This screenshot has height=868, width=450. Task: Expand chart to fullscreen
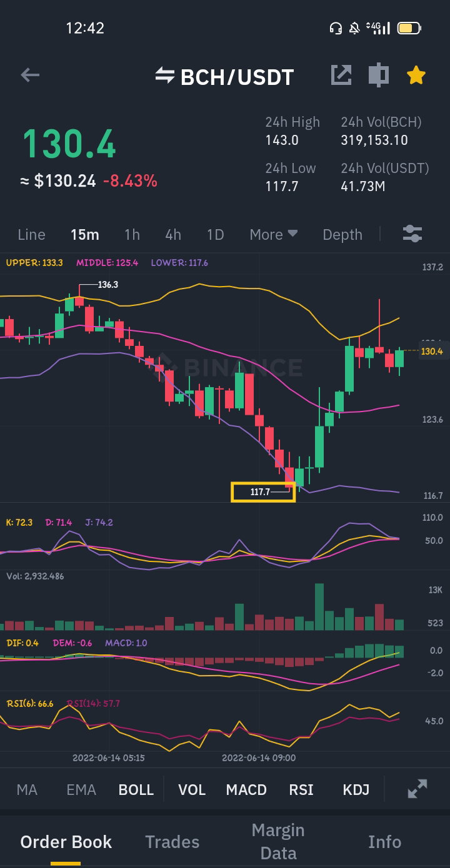[x=417, y=789]
